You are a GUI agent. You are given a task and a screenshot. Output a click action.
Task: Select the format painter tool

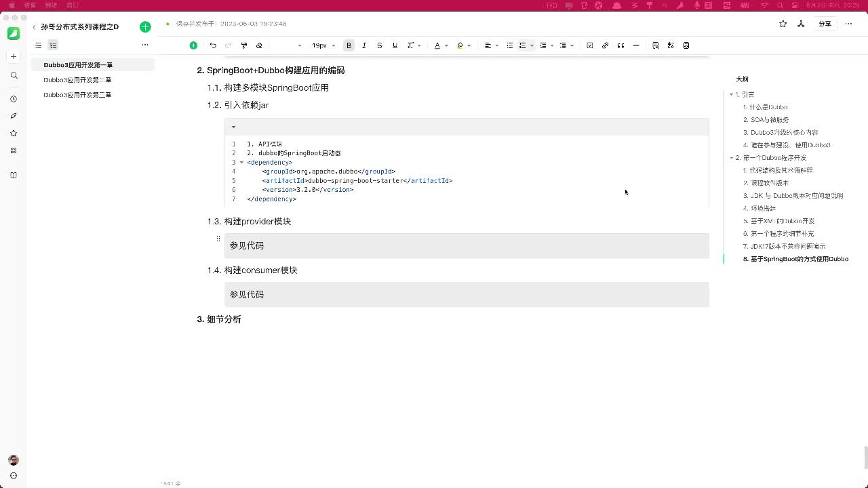[x=244, y=45]
